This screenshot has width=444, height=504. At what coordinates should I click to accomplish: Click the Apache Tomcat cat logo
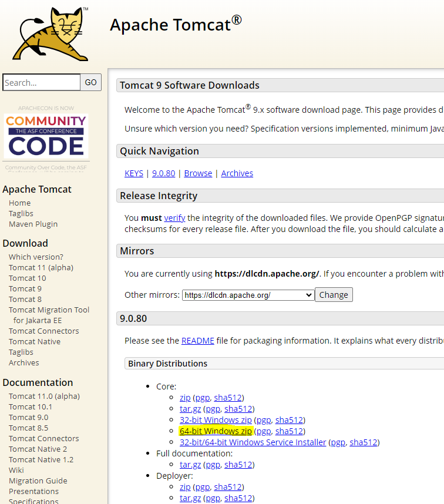pyautogui.click(x=51, y=34)
